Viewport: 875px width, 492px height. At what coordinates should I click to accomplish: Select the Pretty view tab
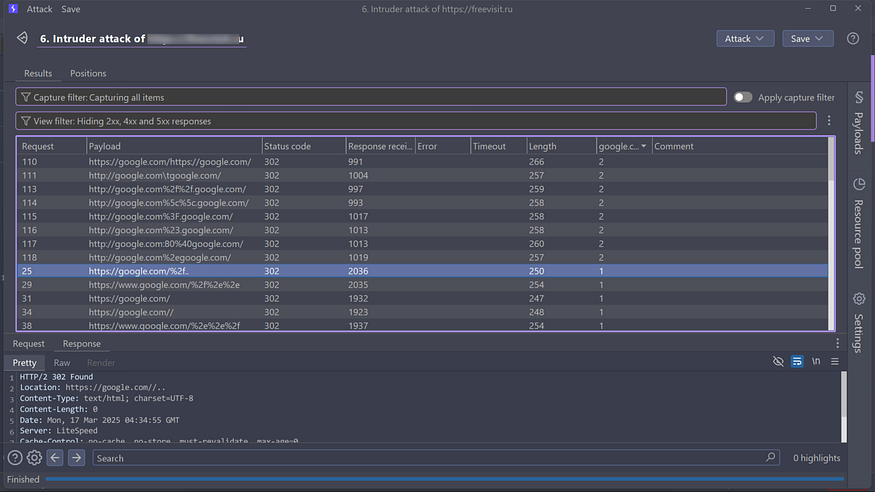(x=25, y=363)
